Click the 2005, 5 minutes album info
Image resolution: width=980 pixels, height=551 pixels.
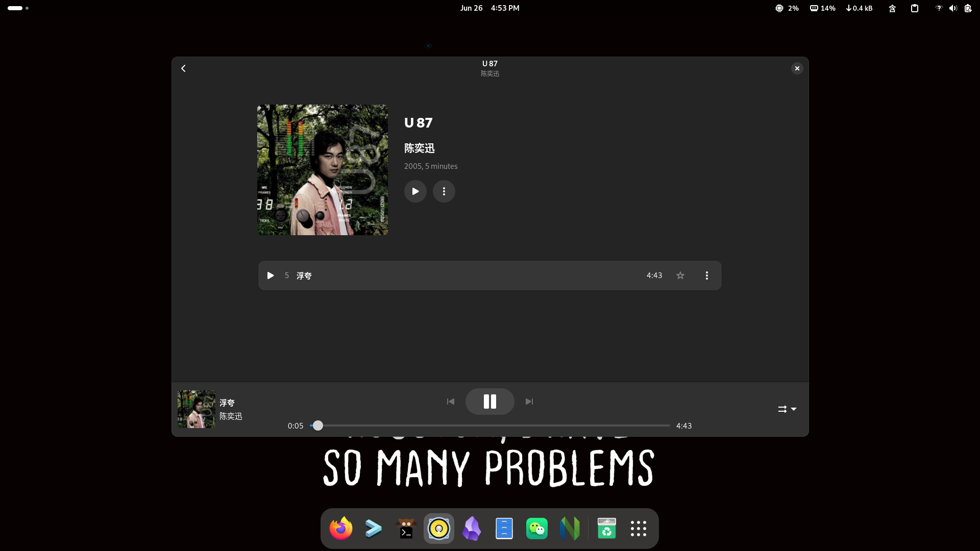431,166
